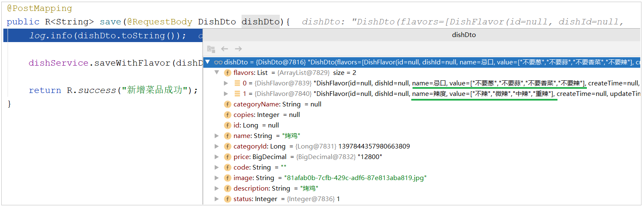The width and height of the screenshot is (644, 207).
Task: Expand flavor element 1 DishFlavor@7840
Action: coord(226,94)
